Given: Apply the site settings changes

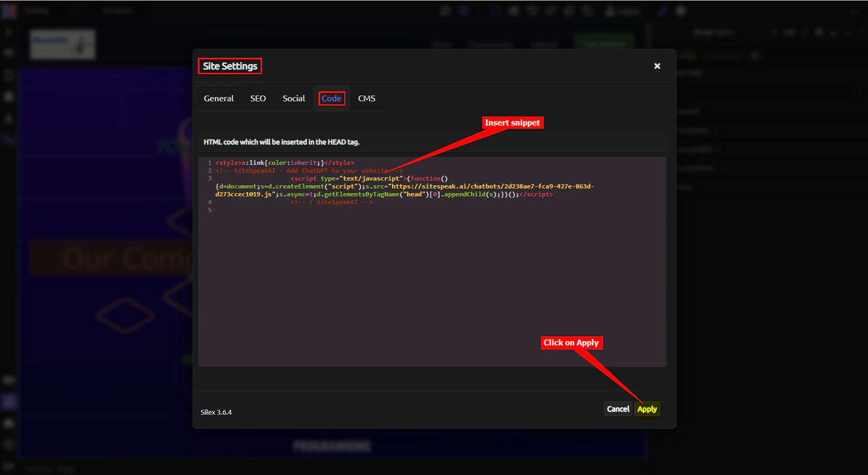Looking at the screenshot, I should pos(647,409).
